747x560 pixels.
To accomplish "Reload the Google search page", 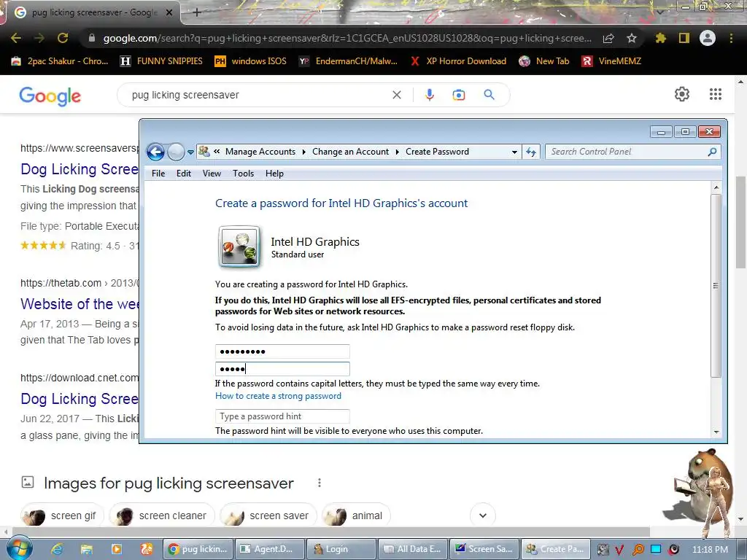I will tap(63, 38).
